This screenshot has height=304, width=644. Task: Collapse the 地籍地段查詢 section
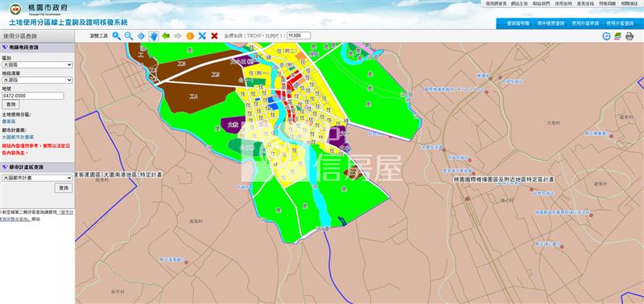(37, 47)
